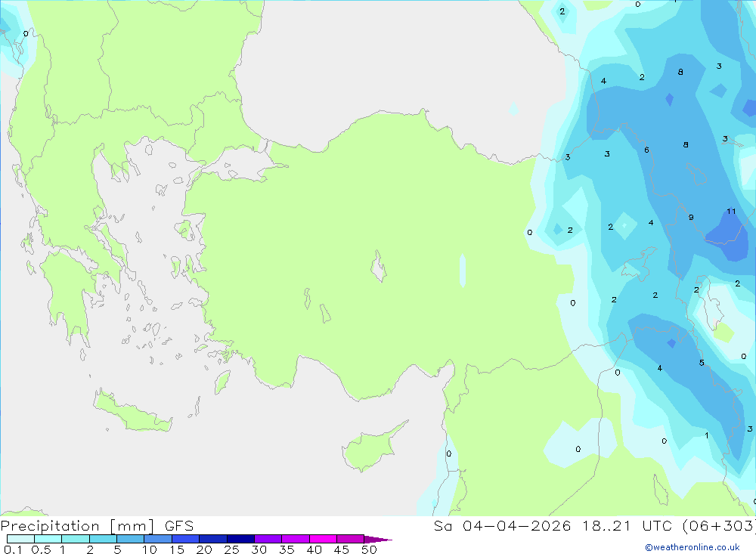Screen dimensions: 756x554
Task: Click the legend label "15"
Action: [x=177, y=549]
